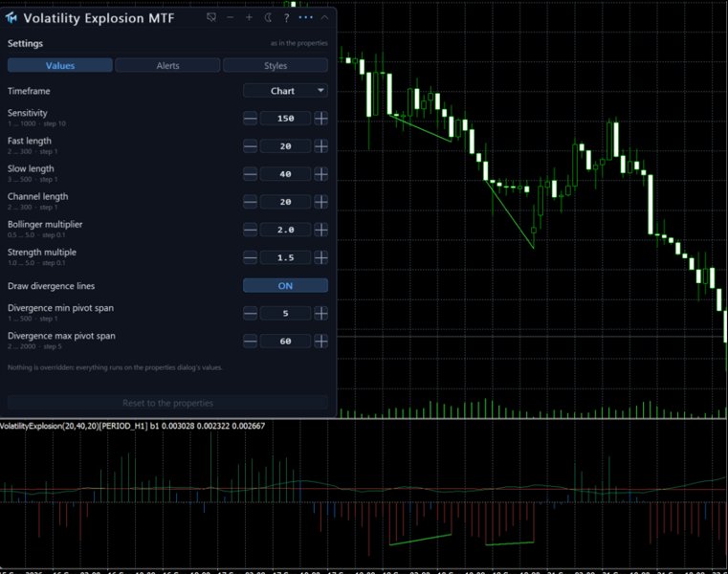Screen dimensions: 728x574
Task: Click the Strength multiple value field 1.5
Action: tap(285, 257)
